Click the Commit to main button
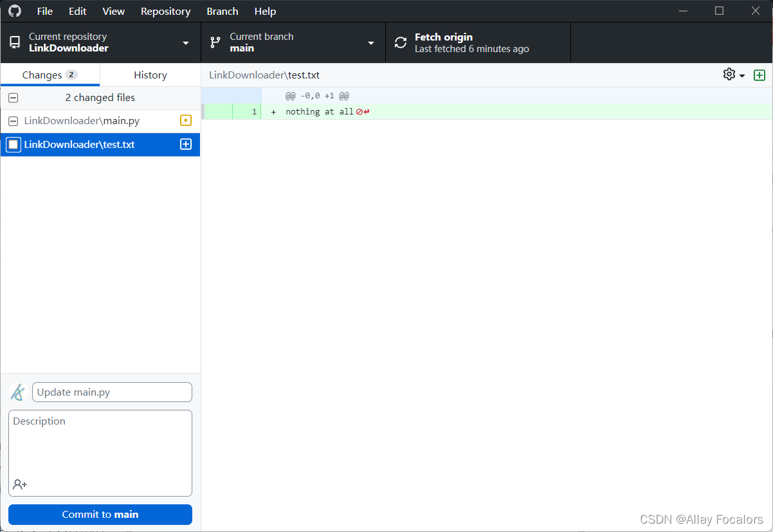773x532 pixels. [x=100, y=514]
